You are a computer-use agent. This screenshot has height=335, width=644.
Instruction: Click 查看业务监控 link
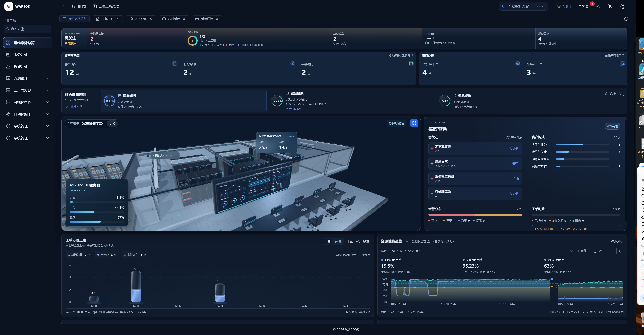[294, 109]
